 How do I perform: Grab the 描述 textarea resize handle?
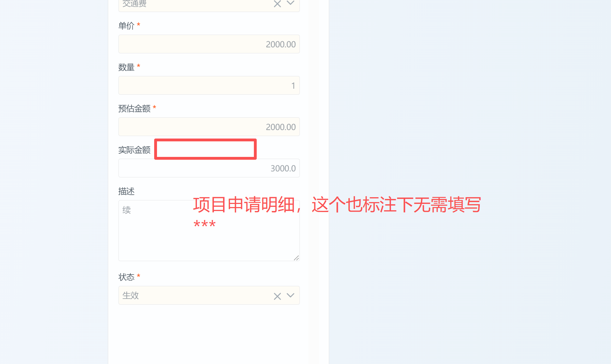[296, 258]
